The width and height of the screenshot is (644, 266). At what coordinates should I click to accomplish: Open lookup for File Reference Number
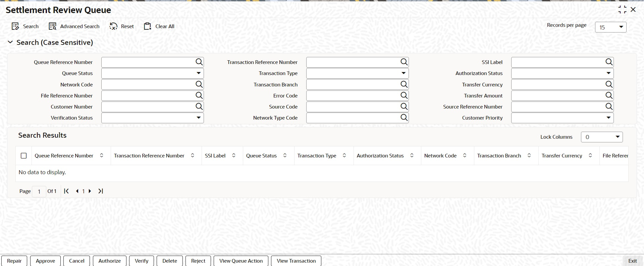[199, 95]
